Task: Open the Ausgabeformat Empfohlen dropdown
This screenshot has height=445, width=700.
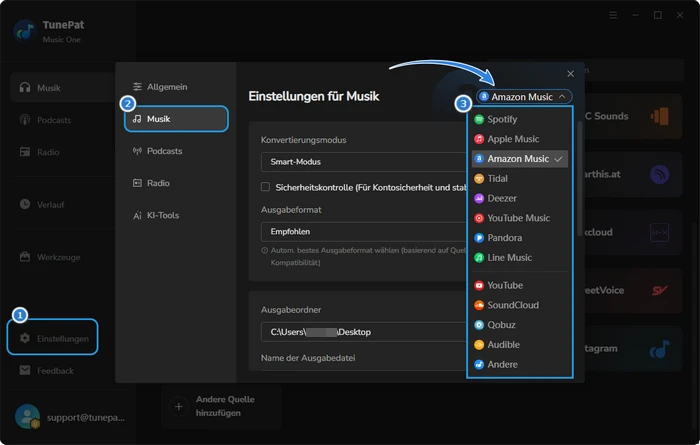Action: [363, 232]
